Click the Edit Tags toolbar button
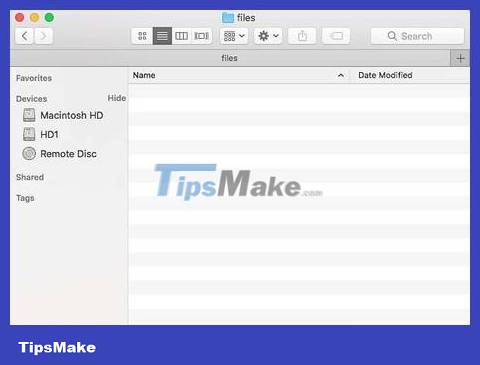 coord(336,36)
